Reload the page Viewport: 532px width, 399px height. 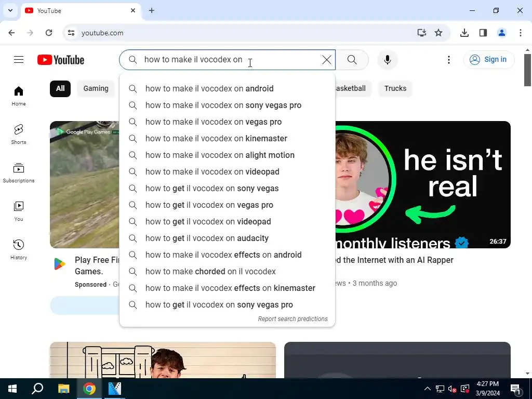pyautogui.click(x=49, y=33)
